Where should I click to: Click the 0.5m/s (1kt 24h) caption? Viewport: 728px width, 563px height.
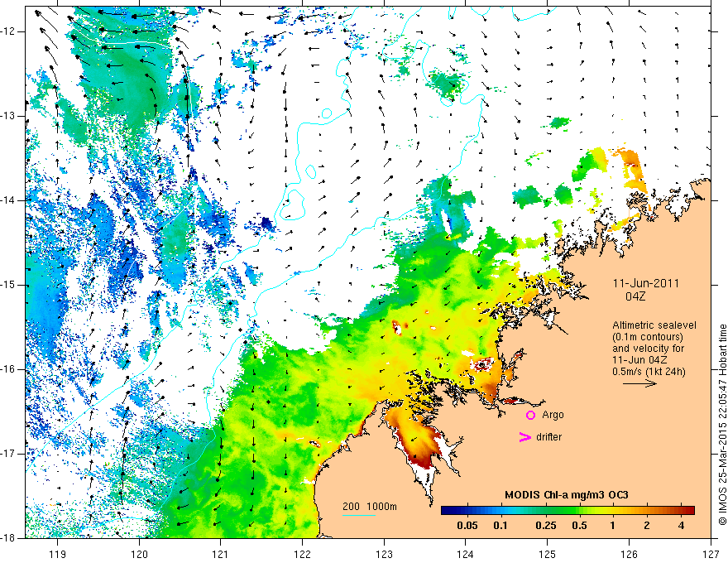click(649, 371)
